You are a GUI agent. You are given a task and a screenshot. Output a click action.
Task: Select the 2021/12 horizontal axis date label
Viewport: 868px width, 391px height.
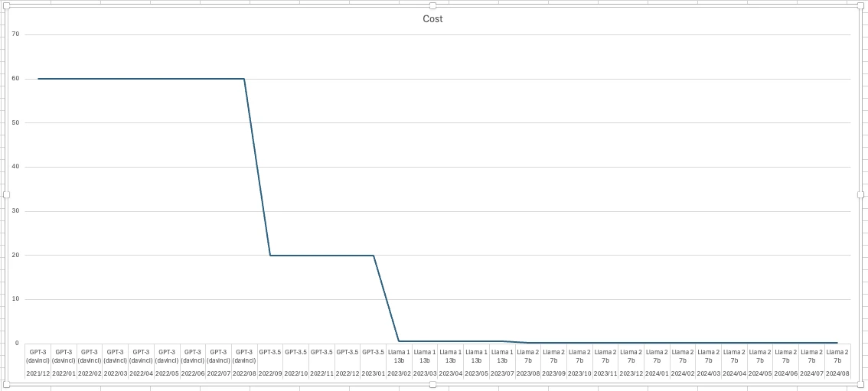pos(38,373)
